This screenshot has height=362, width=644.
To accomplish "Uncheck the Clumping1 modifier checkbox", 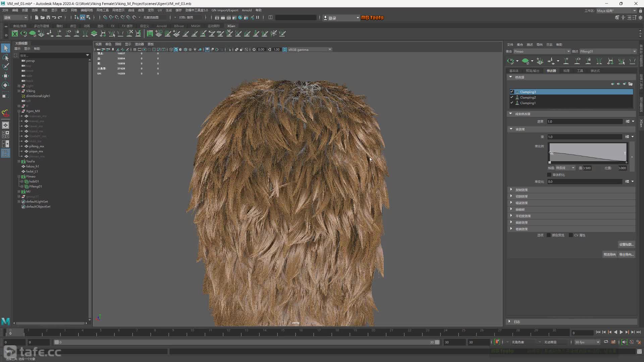I will pyautogui.click(x=512, y=103).
